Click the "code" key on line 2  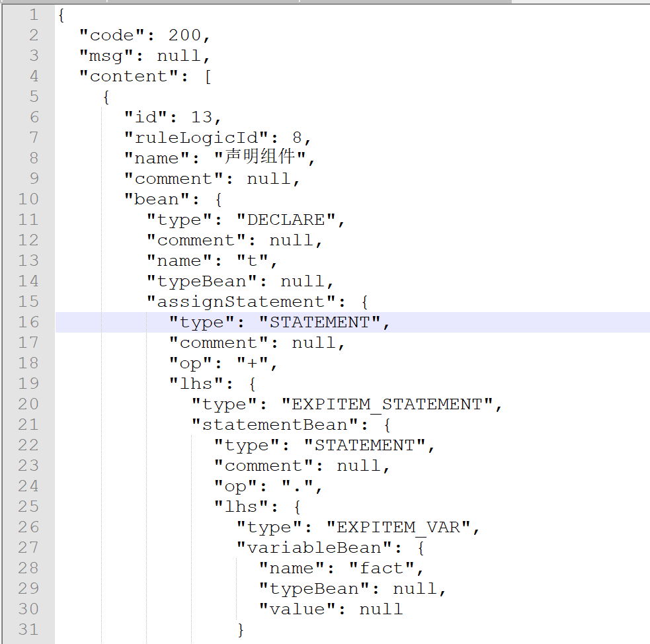(x=112, y=35)
